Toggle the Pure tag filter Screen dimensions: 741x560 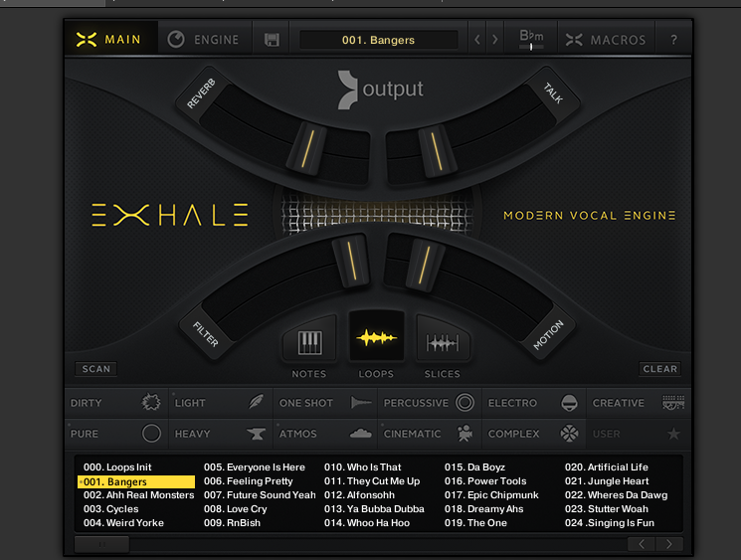click(x=116, y=434)
